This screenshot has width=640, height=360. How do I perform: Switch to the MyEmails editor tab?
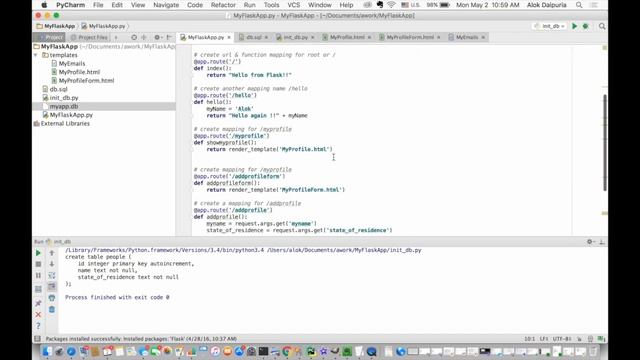click(x=467, y=37)
